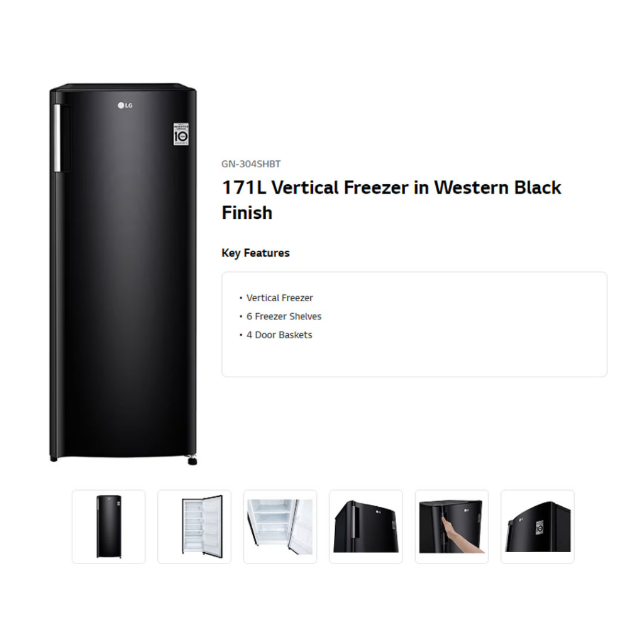Select the model number GN-304SHBT

(251, 164)
